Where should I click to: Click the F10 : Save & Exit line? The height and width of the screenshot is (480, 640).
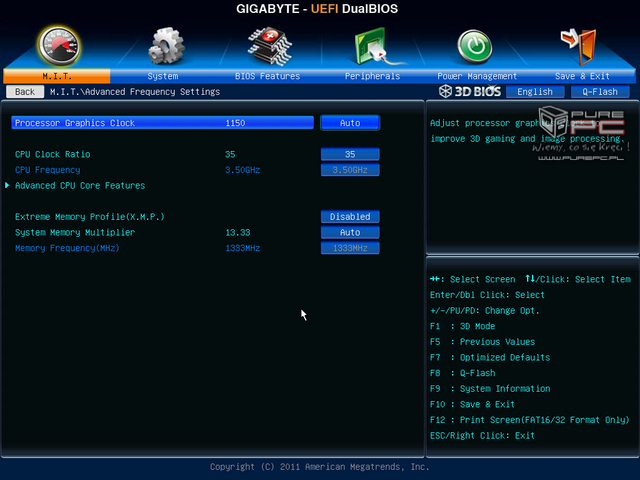[x=472, y=404]
